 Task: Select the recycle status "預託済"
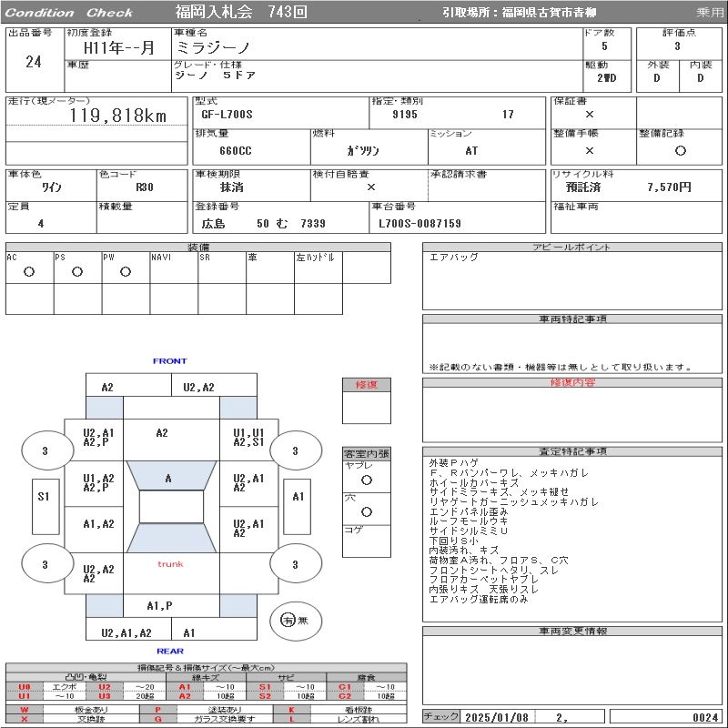(583, 187)
